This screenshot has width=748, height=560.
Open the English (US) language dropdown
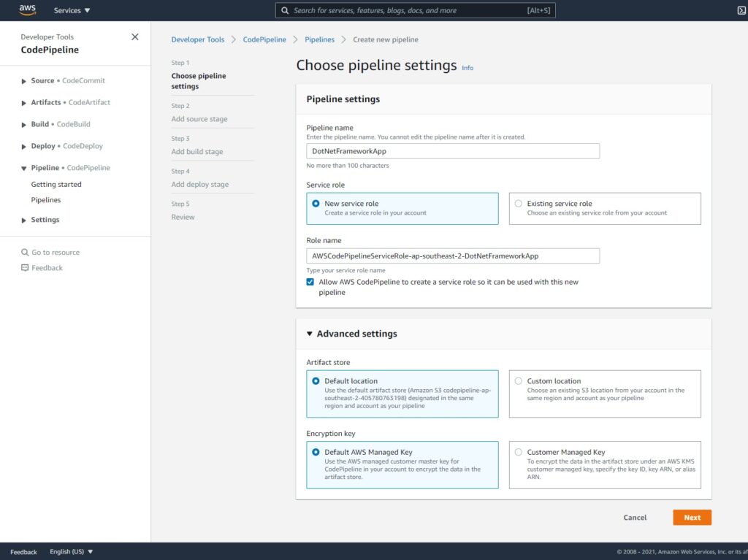coord(71,552)
